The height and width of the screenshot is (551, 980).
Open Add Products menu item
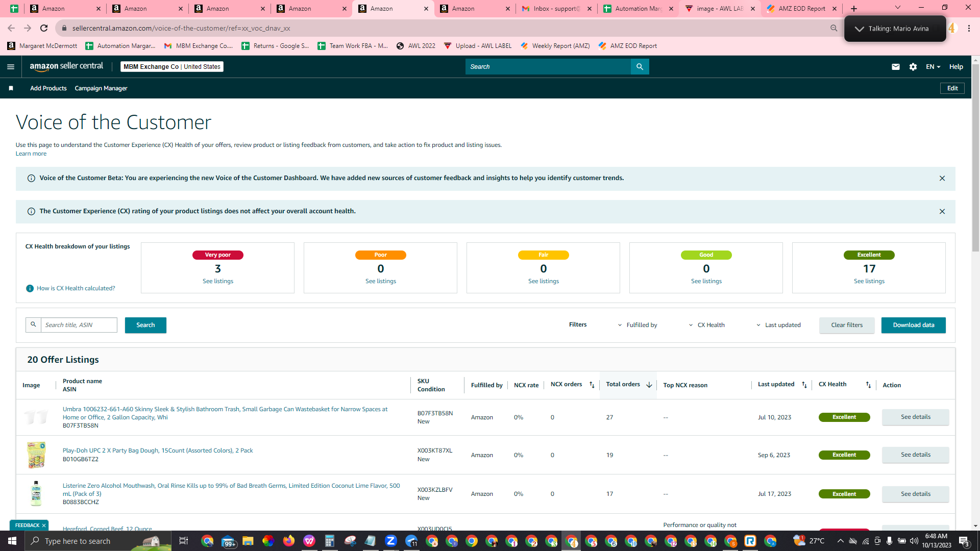tap(48, 88)
